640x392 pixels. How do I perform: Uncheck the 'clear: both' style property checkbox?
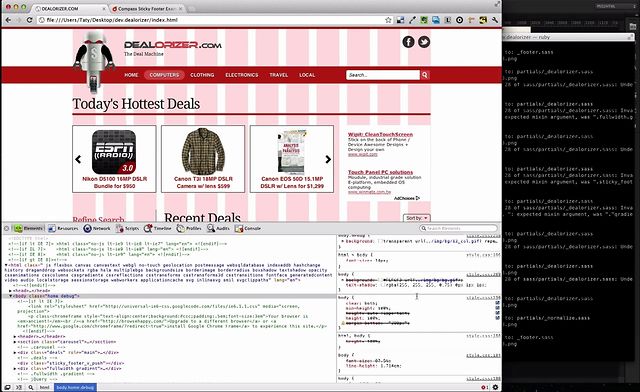[498, 303]
